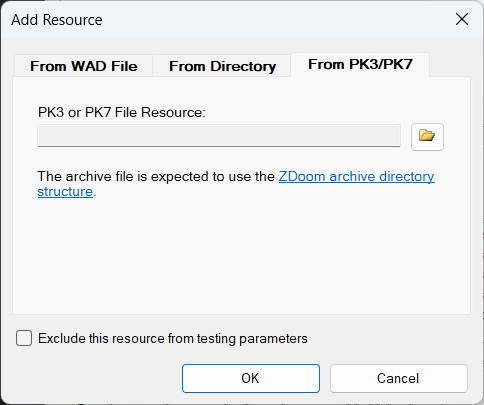Tick the Exclude this resource checkbox

coord(24,338)
